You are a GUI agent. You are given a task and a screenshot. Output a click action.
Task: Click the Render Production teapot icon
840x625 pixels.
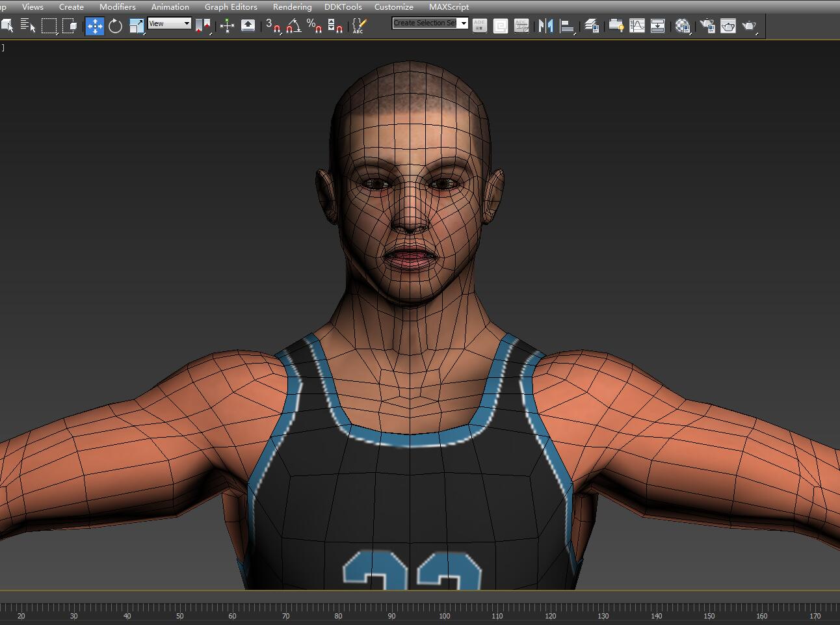750,26
